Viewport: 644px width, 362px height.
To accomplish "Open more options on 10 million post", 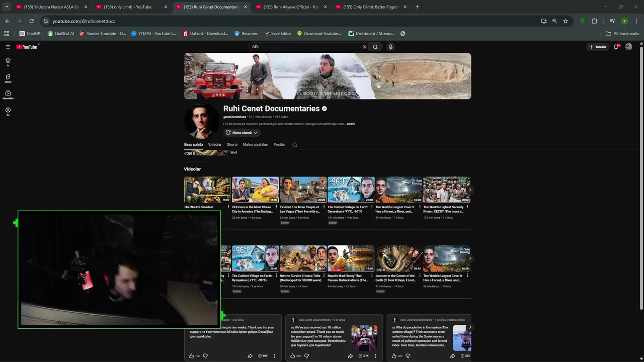I will 376,356.
